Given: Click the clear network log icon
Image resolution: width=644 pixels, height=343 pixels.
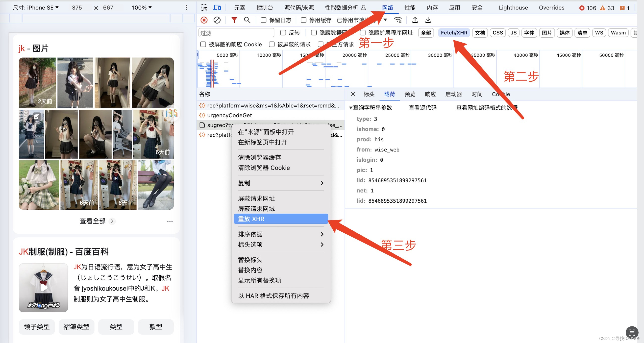Looking at the screenshot, I should point(217,20).
